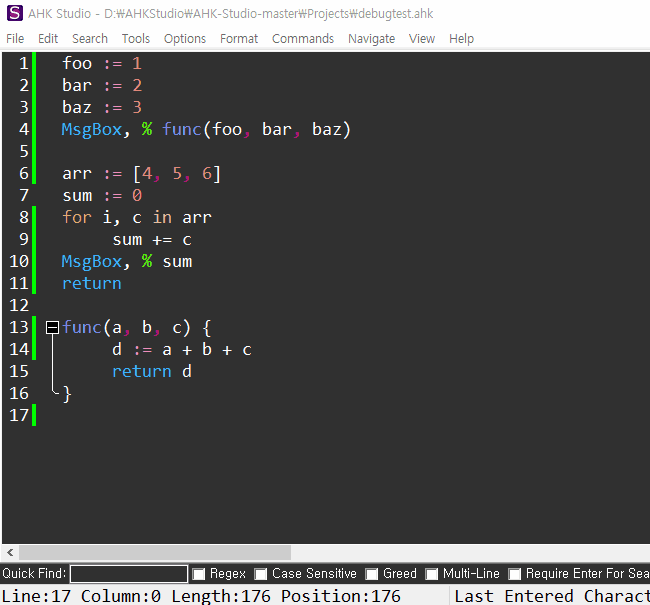Open the Commands menu
The height and width of the screenshot is (605, 650).
[x=303, y=38]
